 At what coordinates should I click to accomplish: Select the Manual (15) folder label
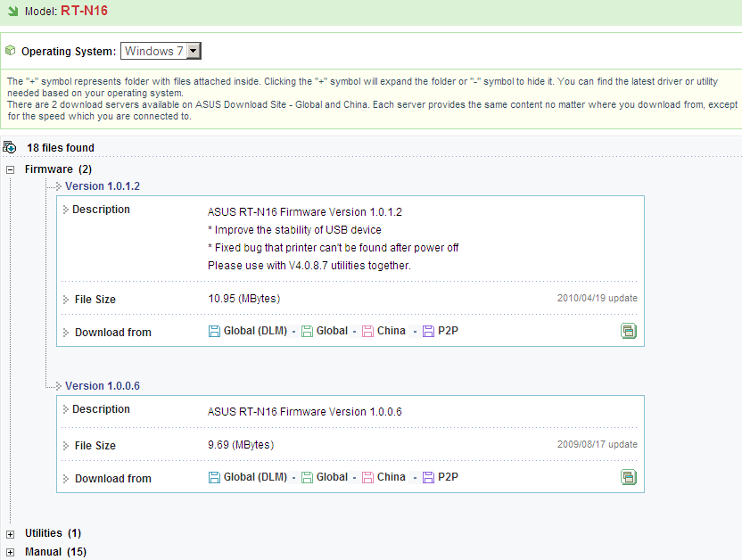coord(55,551)
